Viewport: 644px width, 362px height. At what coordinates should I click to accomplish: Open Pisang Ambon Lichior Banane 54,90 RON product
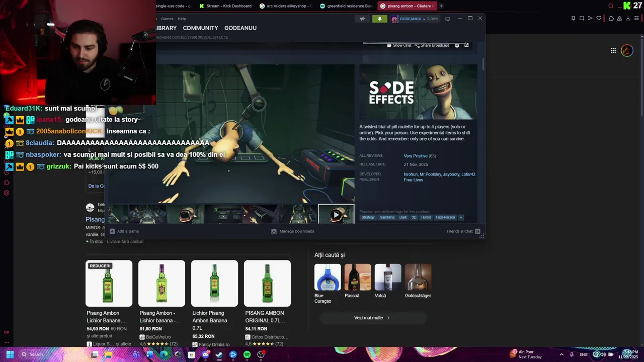coord(109,303)
